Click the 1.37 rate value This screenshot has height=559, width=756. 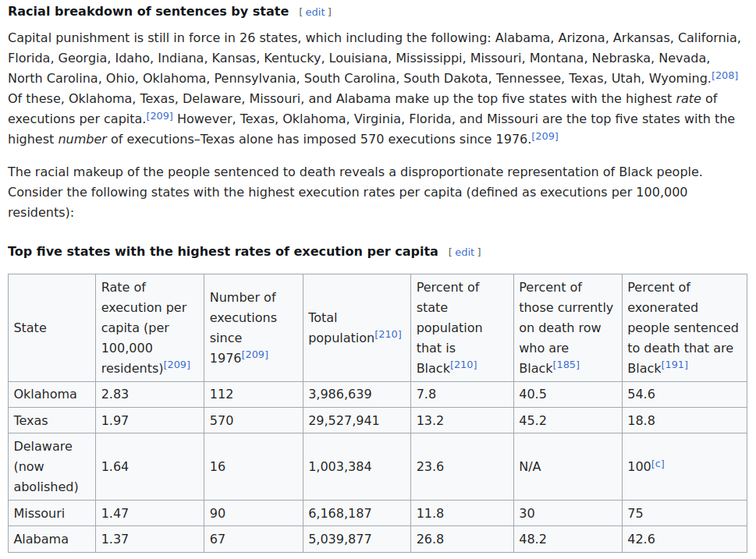(x=115, y=539)
